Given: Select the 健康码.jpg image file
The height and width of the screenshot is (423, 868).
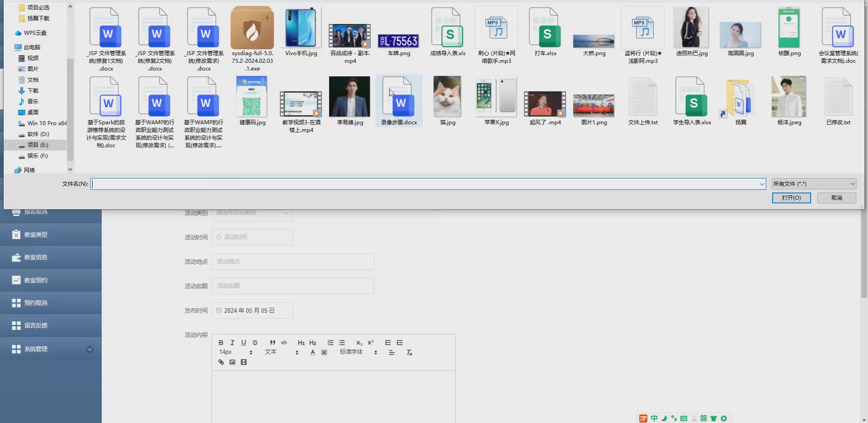Looking at the screenshot, I should (x=252, y=101).
